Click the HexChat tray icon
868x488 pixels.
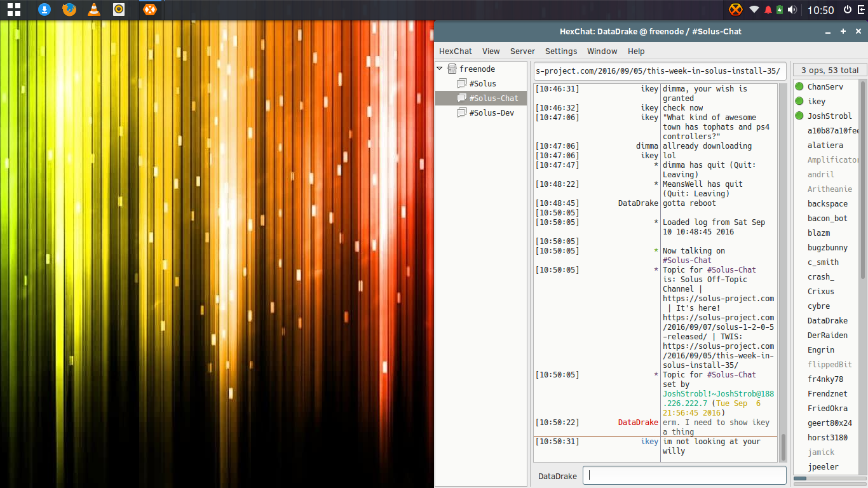(x=735, y=10)
